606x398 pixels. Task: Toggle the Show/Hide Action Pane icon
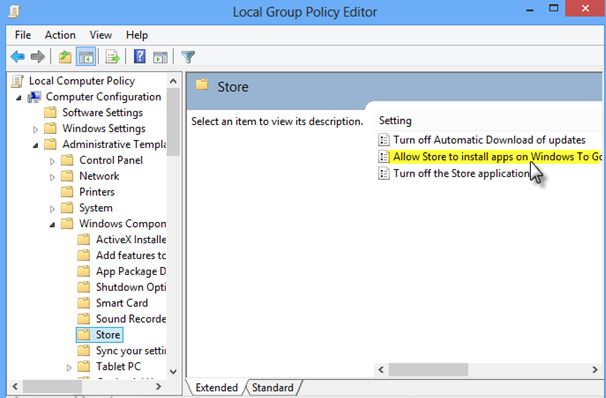click(x=160, y=57)
